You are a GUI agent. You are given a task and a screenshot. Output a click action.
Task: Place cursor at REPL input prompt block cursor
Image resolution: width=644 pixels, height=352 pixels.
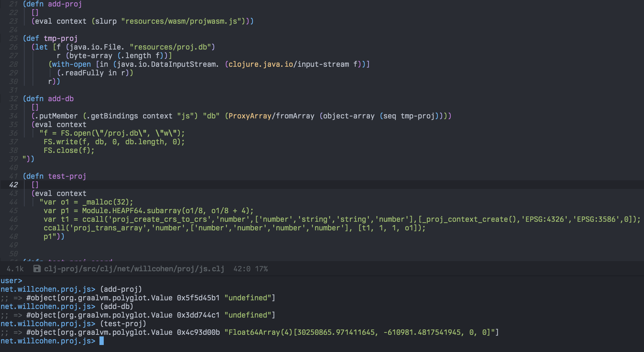(102, 341)
